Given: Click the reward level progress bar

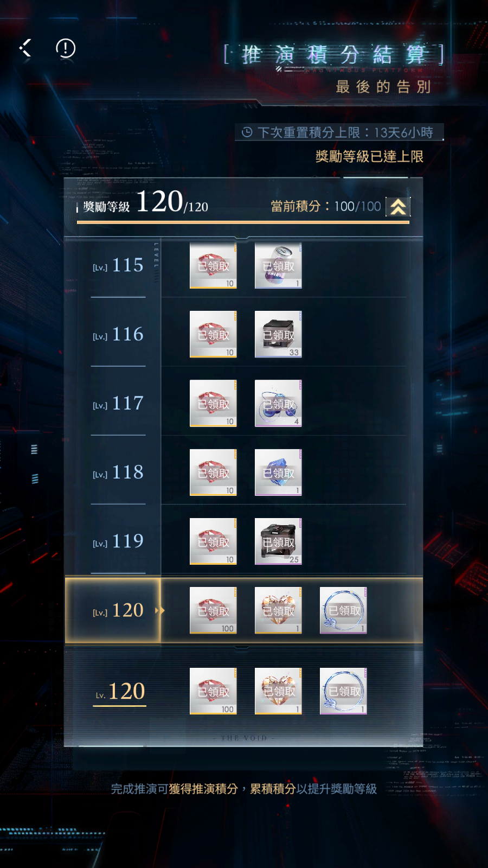Looking at the screenshot, I should [x=243, y=222].
